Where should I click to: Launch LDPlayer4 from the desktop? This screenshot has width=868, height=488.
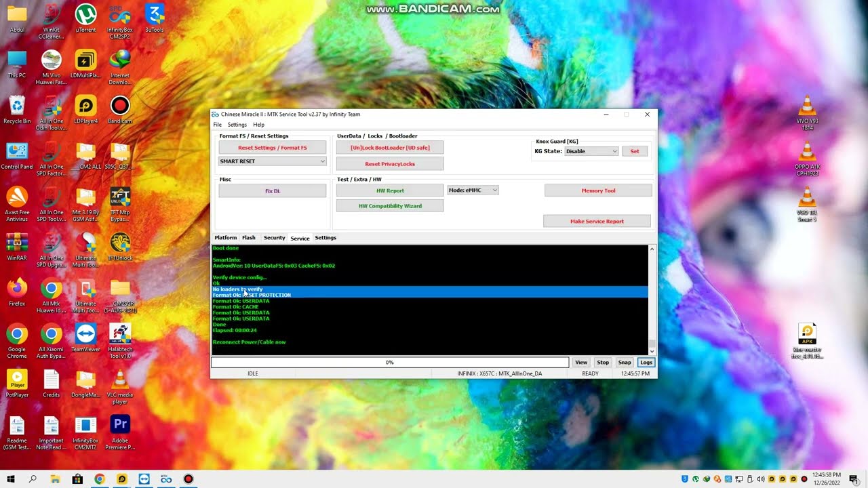[x=85, y=110]
